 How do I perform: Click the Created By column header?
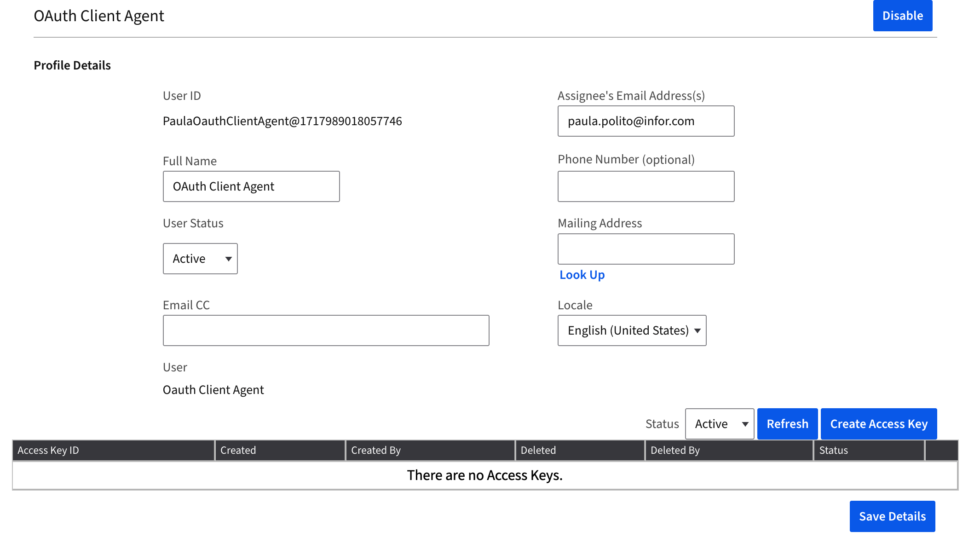[x=375, y=450]
